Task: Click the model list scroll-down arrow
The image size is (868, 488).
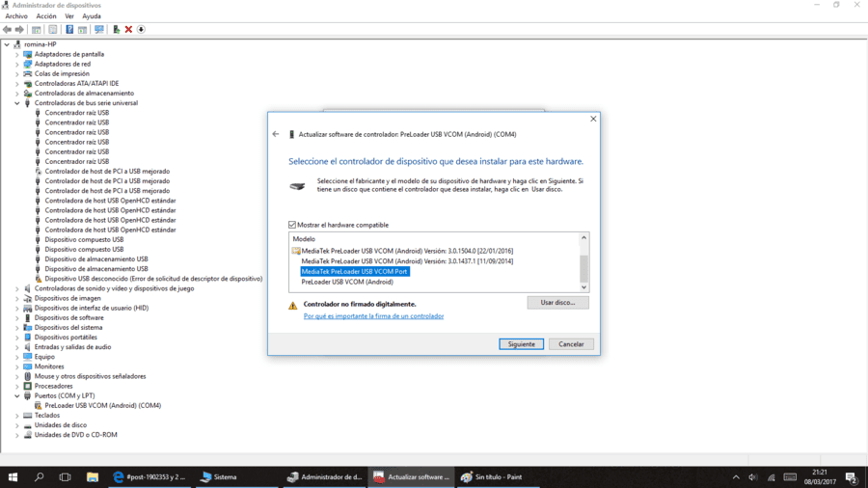Action: point(583,287)
